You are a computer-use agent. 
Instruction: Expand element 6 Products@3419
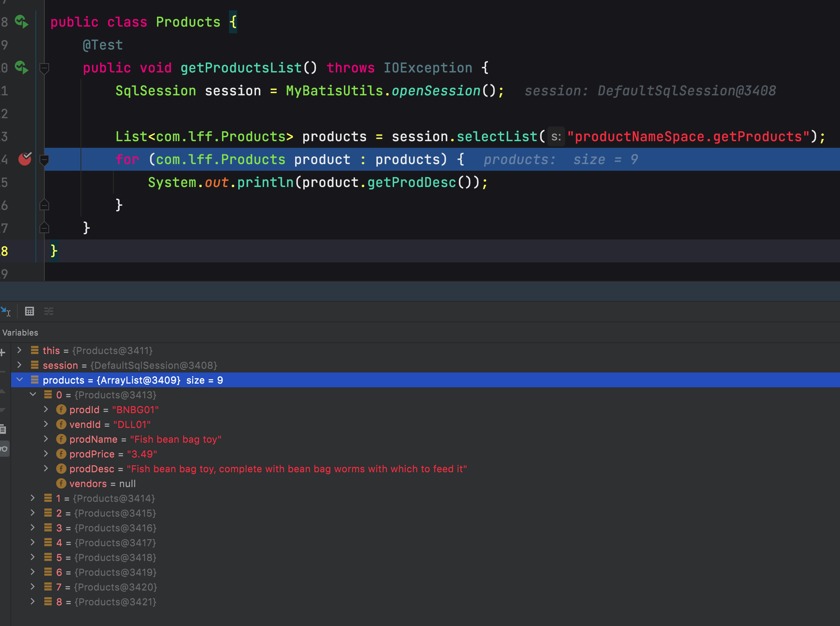[33, 572]
